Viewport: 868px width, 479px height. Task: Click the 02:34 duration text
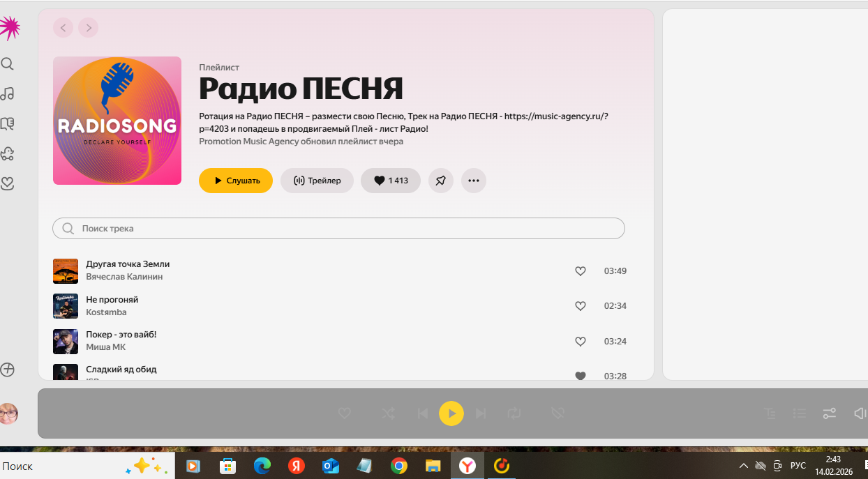pyautogui.click(x=615, y=306)
